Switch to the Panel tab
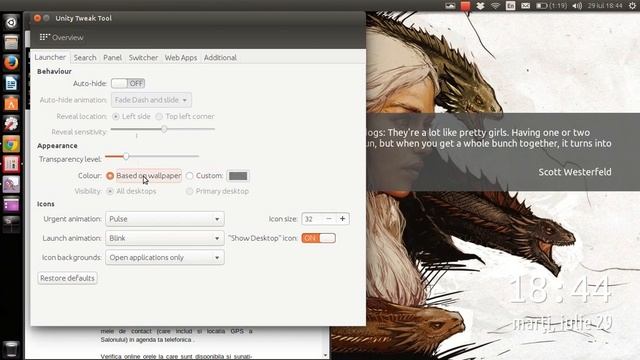This screenshot has height=360, width=640. tap(112, 58)
